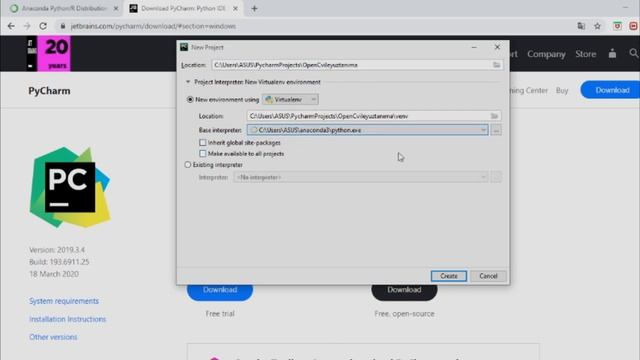Reload the JetBrains page

coord(43,26)
